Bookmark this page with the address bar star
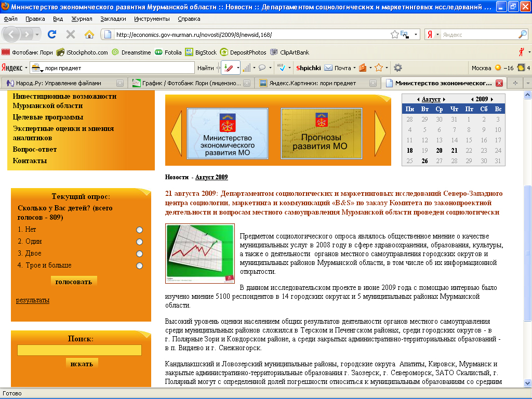The width and height of the screenshot is (532, 399). (394, 34)
